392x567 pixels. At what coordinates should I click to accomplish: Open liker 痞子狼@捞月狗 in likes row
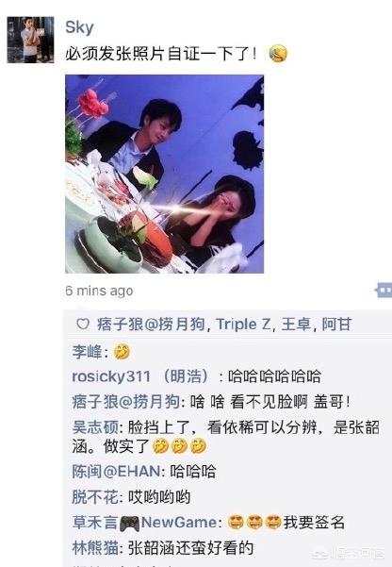point(151,324)
